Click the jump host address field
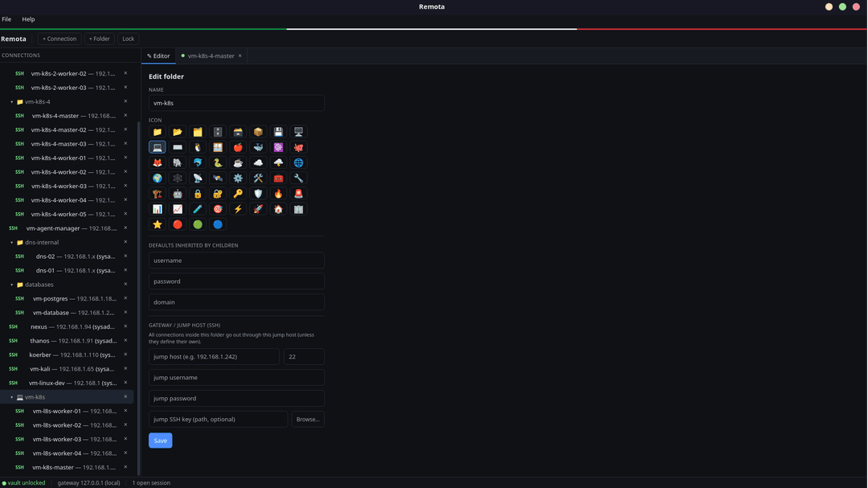This screenshot has height=488, width=868. [x=214, y=357]
